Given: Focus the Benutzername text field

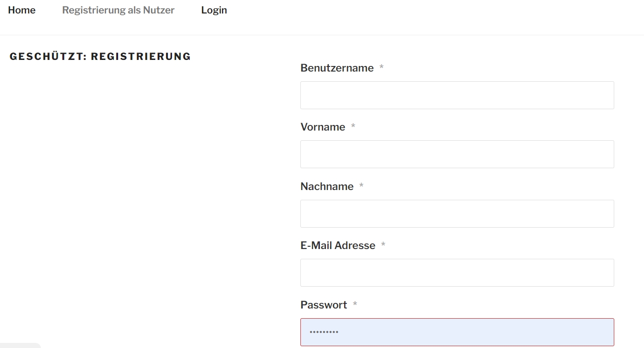Looking at the screenshot, I should click(x=457, y=95).
